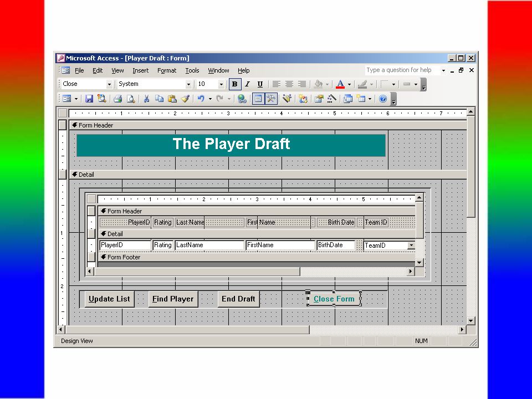Open the Edit menu
This screenshot has height=399, width=532.
tap(98, 70)
